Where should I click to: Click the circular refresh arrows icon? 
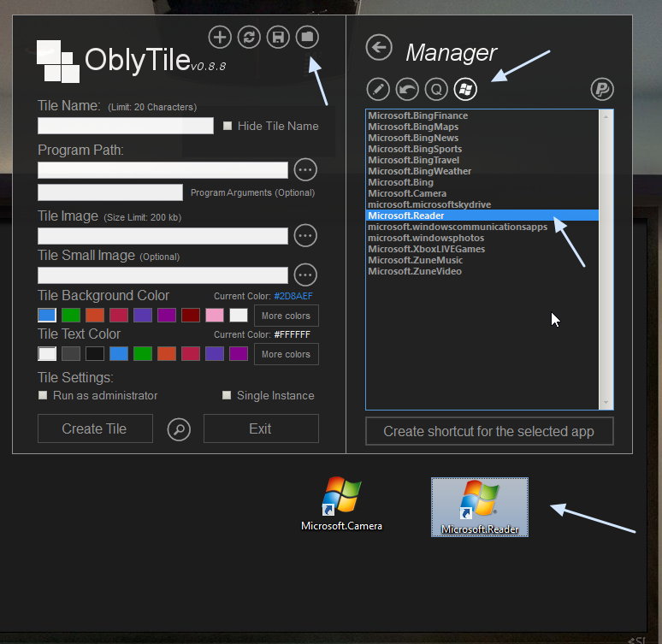pyautogui.click(x=249, y=37)
